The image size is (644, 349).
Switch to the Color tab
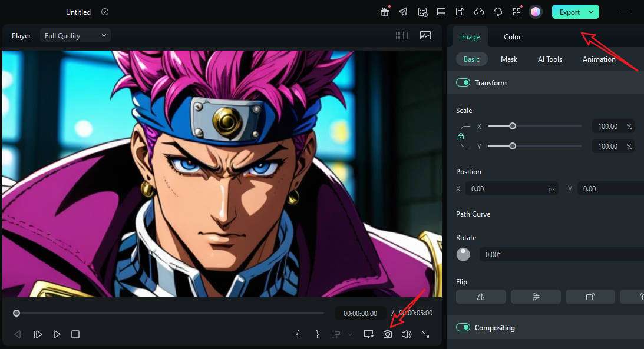[512, 37]
